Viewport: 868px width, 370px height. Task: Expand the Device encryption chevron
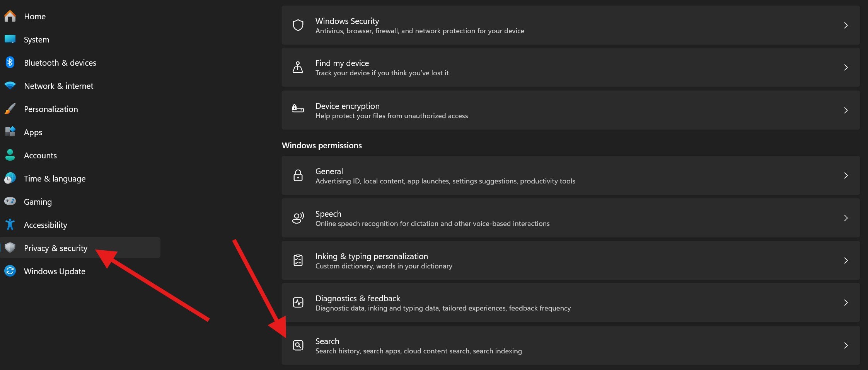coord(846,110)
